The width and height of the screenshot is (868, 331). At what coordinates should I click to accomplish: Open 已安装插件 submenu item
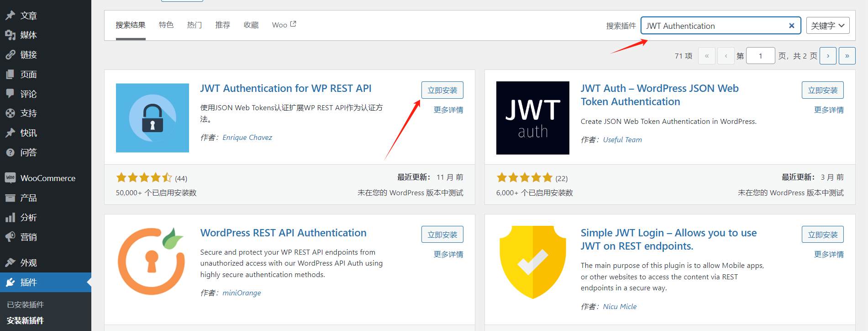(x=26, y=304)
